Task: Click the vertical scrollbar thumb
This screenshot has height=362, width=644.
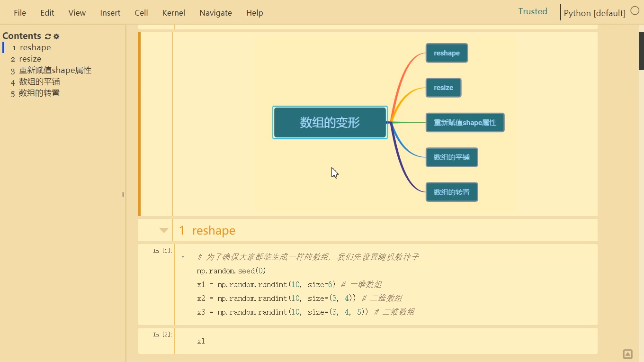Action: pos(641,51)
